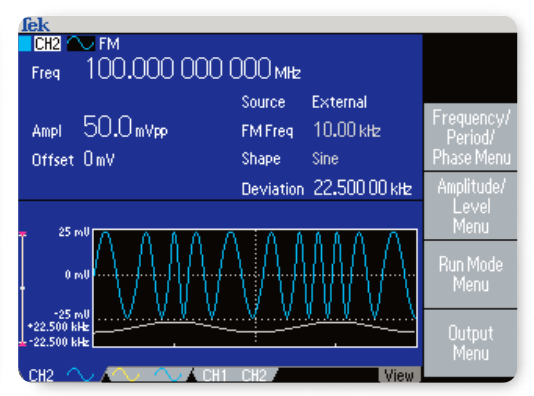534x396 pixels.
Task: Select the Offset value 0 mV
Action: pyautogui.click(x=99, y=159)
